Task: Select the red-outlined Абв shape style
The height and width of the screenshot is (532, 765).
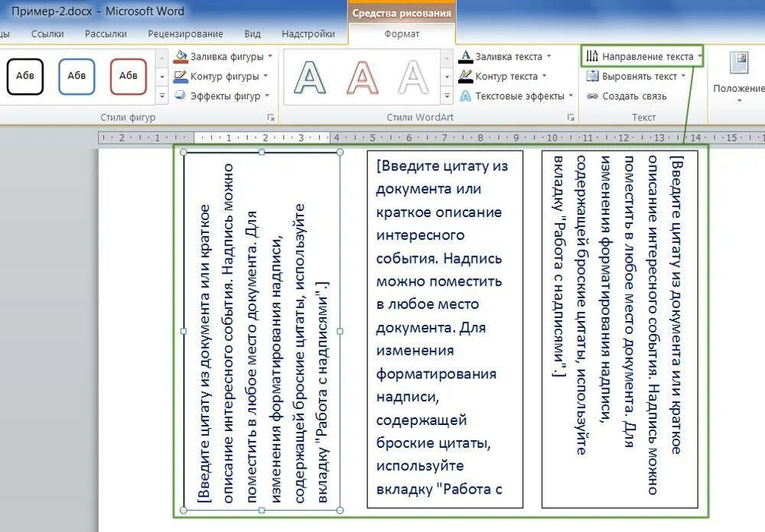Action: [129, 76]
